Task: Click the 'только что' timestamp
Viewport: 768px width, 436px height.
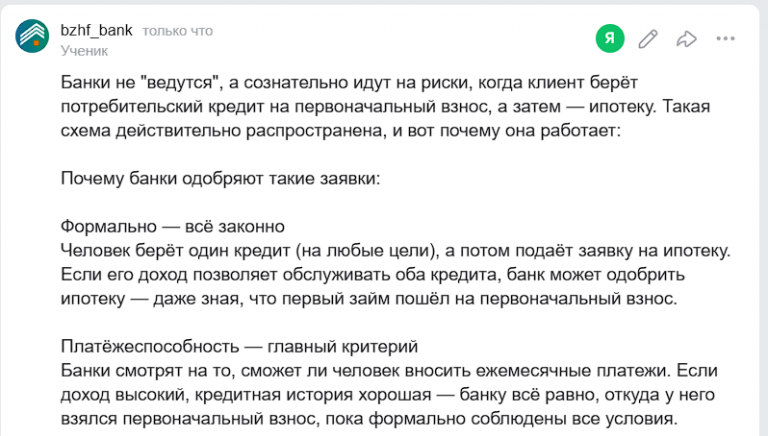Action: (x=177, y=31)
